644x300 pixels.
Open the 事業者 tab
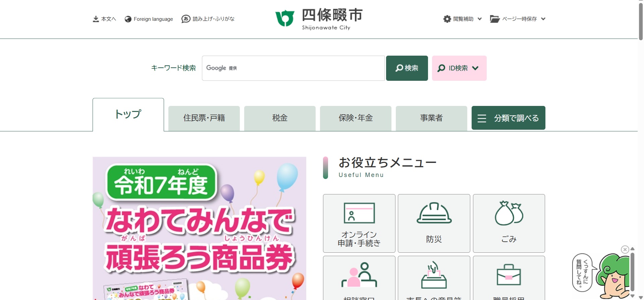pyautogui.click(x=431, y=118)
